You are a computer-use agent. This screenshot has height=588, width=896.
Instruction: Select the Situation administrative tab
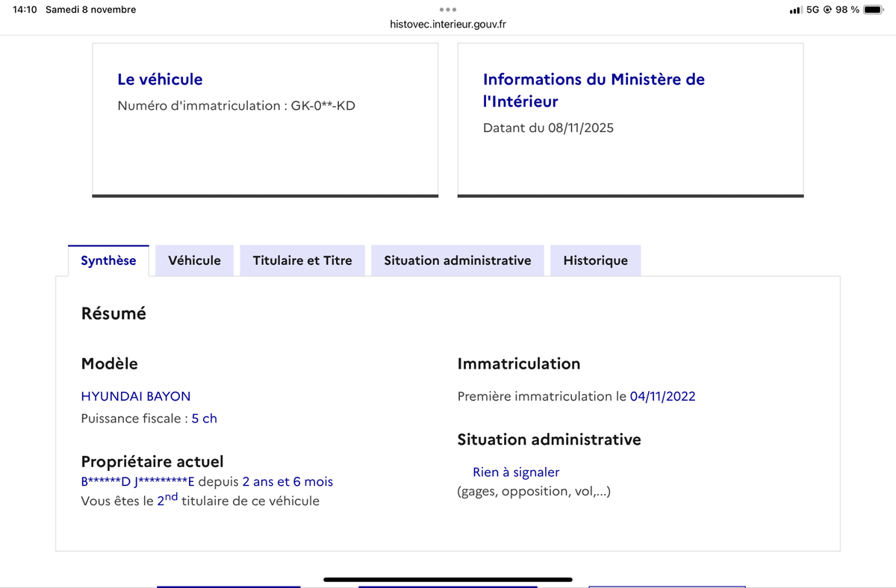[x=458, y=260]
